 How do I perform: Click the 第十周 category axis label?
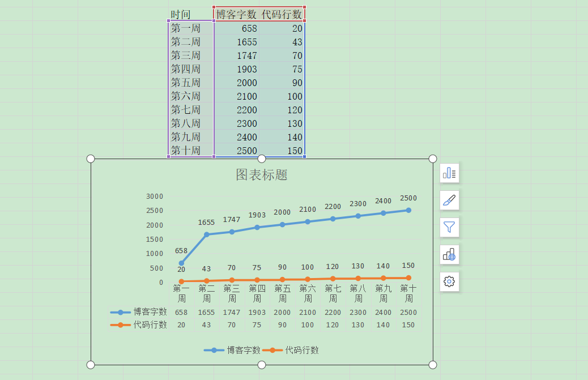coord(408,293)
